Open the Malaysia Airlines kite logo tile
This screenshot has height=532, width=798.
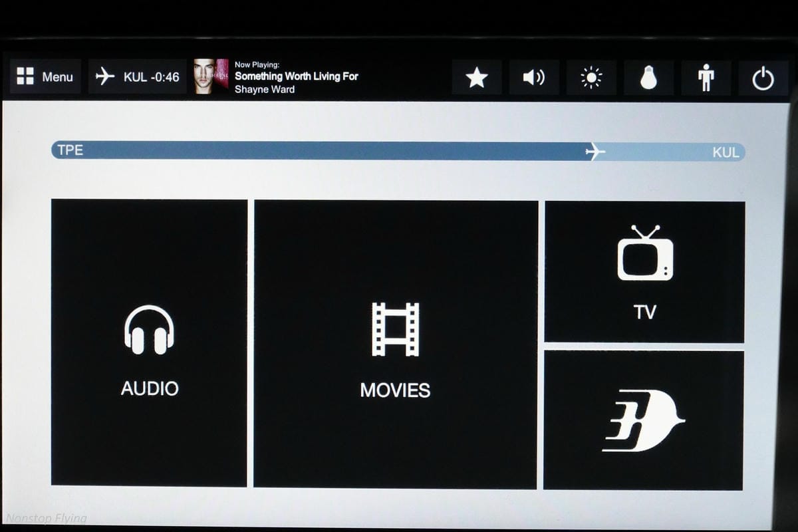(643, 421)
